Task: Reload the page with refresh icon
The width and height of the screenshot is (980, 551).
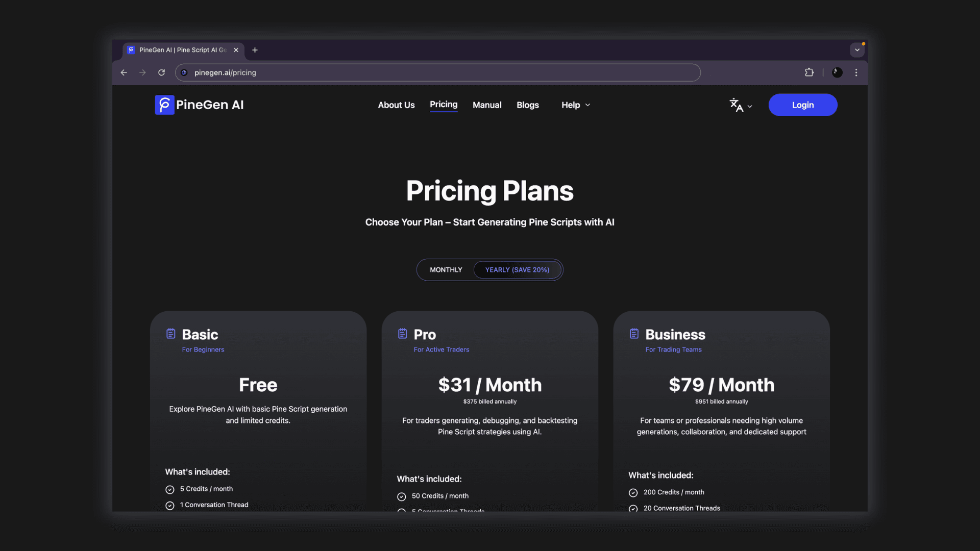Action: click(161, 72)
